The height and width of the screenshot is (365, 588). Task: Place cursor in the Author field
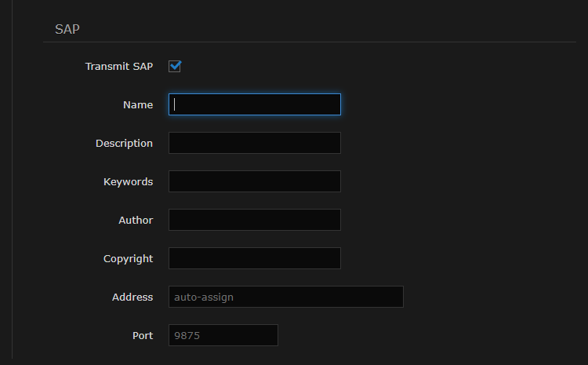(x=254, y=220)
